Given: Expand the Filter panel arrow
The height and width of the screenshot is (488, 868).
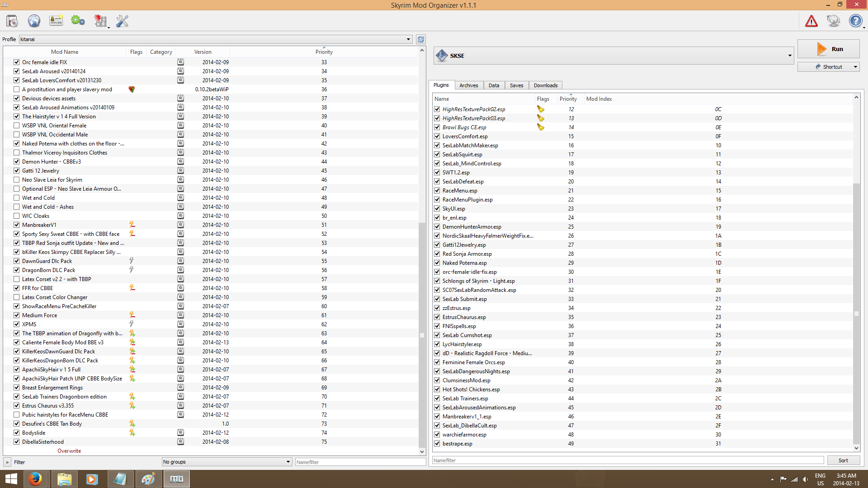Looking at the screenshot, I should 8,462.
